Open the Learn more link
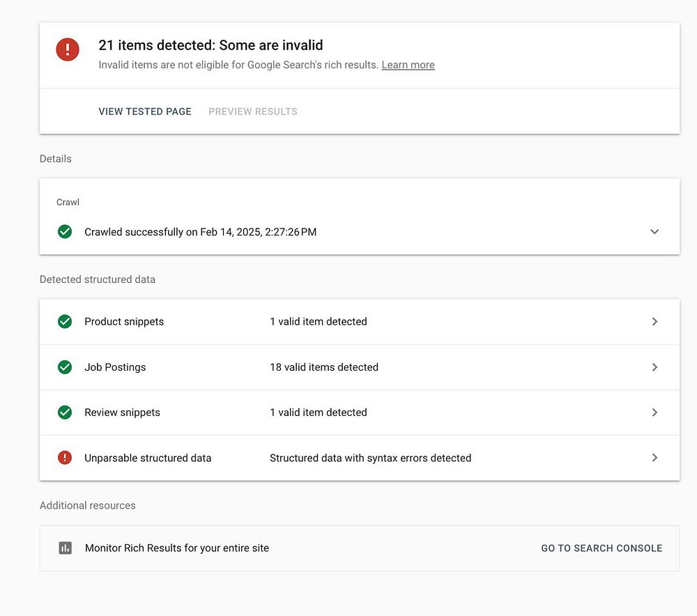 [x=408, y=65]
